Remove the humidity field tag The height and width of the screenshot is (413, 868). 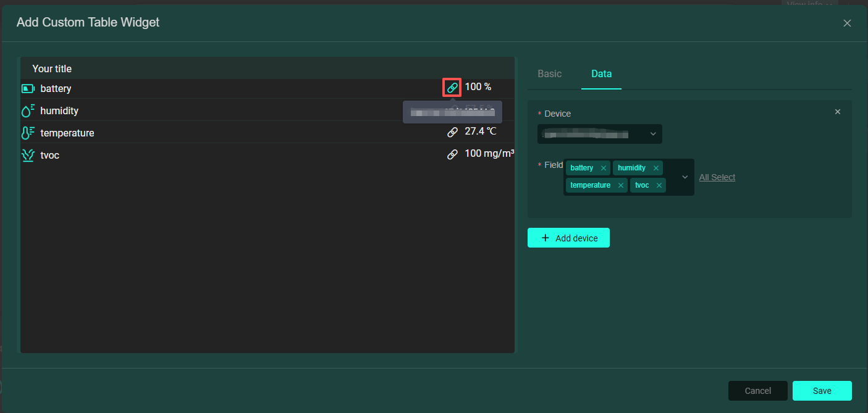coord(656,168)
